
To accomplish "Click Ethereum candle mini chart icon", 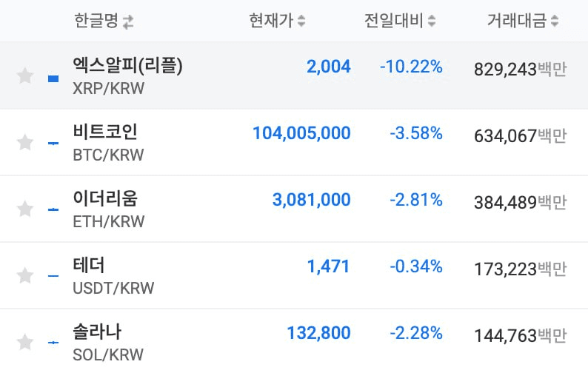I will [53, 209].
